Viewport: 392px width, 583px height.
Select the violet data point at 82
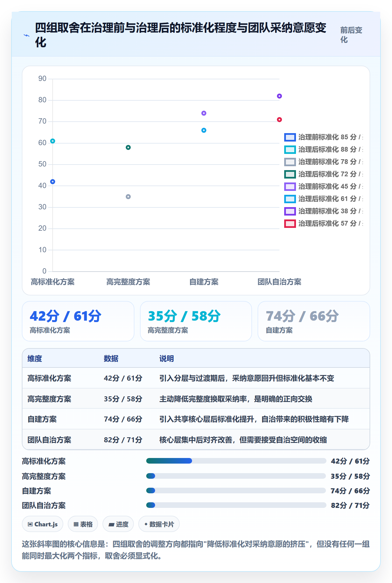click(x=279, y=96)
